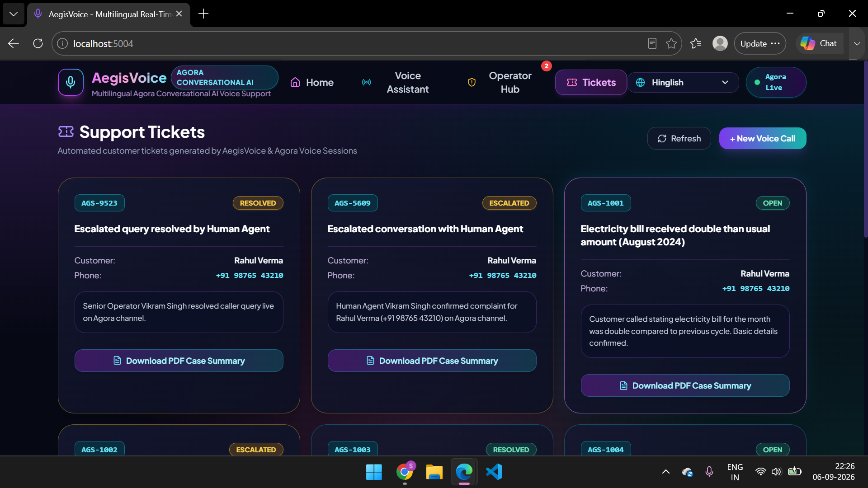Open the Copilot Chat button
This screenshot has width=868, height=488.
pos(819,43)
